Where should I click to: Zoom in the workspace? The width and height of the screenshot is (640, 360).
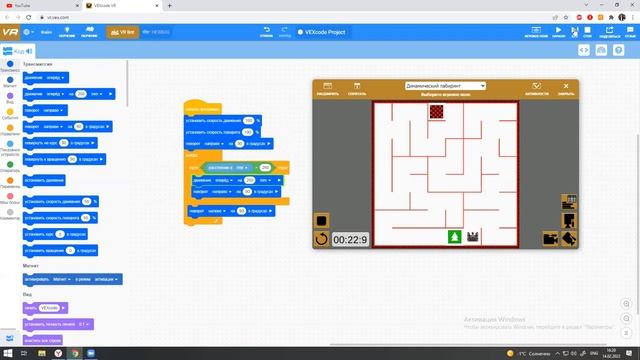(x=626, y=304)
